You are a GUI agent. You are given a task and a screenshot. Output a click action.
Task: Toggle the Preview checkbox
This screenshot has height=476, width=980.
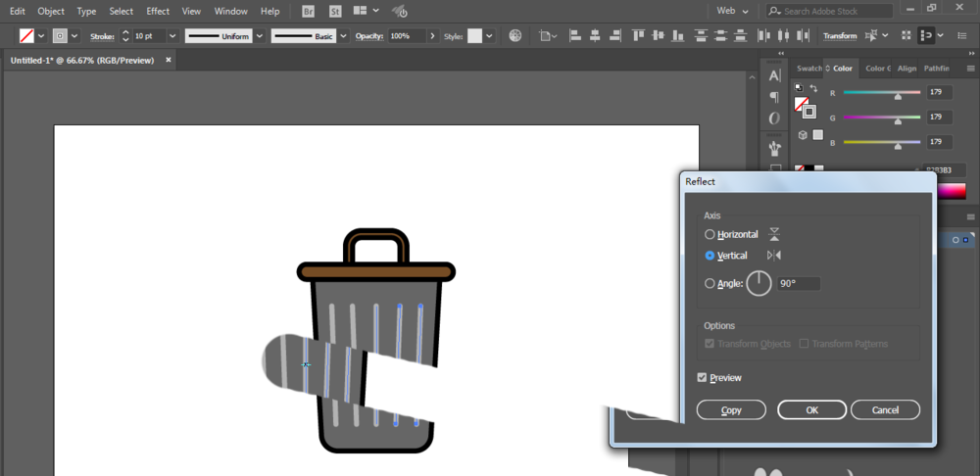click(702, 378)
